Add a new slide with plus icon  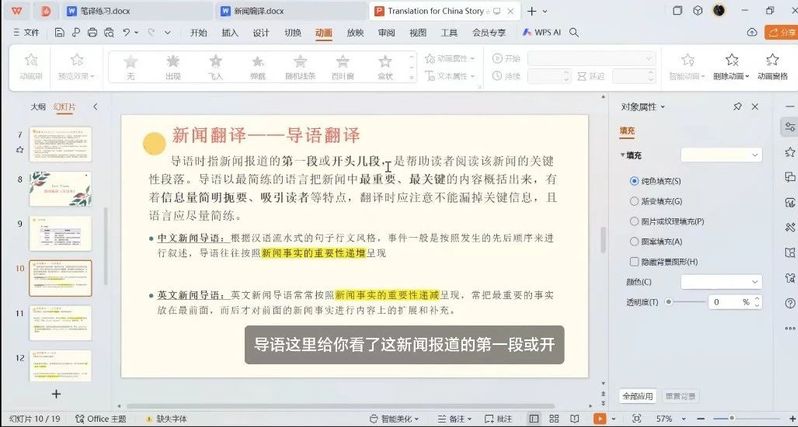(x=56, y=394)
